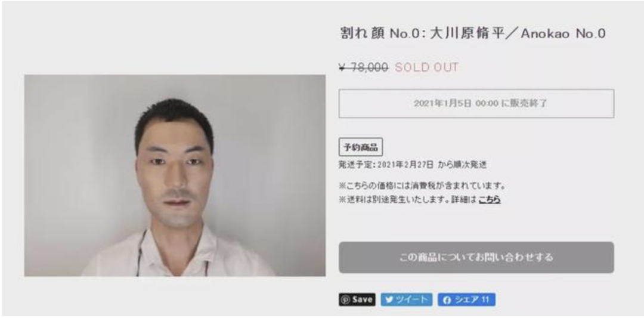644x318 pixels.
Task: Click the Twitter bird icon
Action: point(389,300)
